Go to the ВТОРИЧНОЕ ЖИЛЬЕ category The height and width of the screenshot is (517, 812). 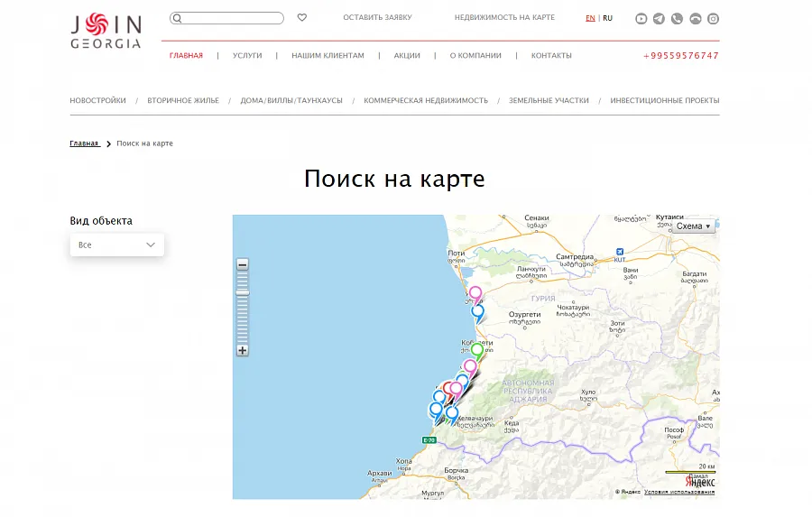click(x=183, y=100)
